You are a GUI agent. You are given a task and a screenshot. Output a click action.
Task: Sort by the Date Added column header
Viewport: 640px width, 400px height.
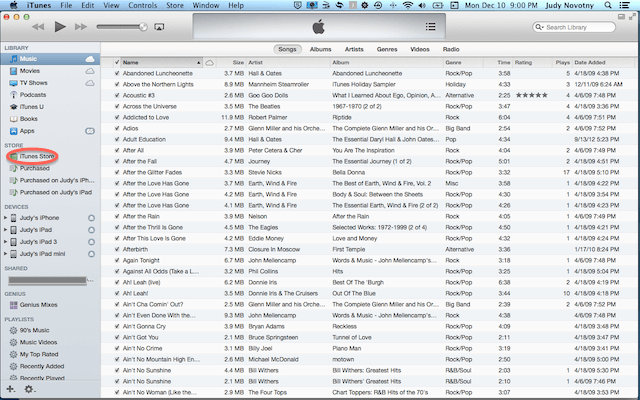(604, 63)
